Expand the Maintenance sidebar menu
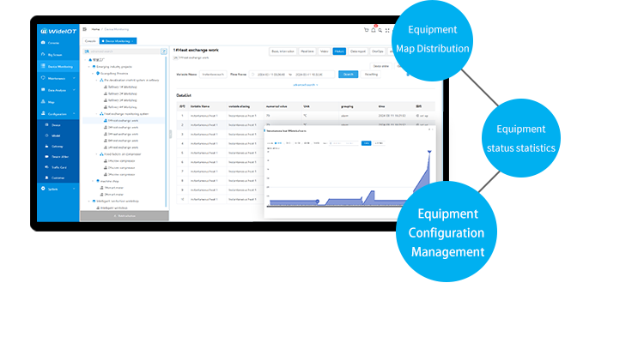Image resolution: width=644 pixels, height=343 pixels. [58, 78]
